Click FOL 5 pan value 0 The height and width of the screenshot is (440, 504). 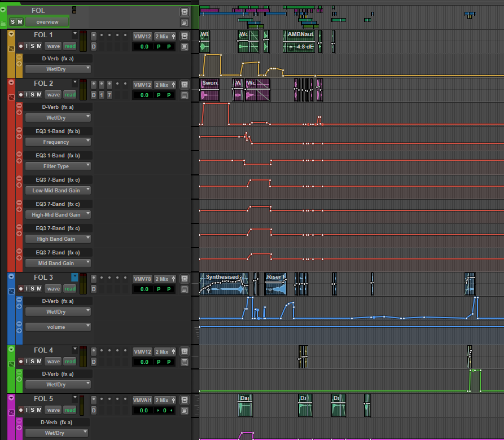tap(165, 411)
